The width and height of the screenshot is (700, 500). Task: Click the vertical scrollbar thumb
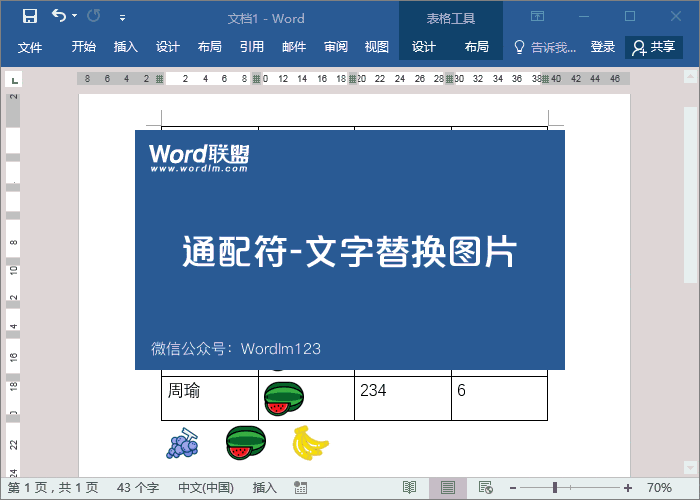pos(690,194)
